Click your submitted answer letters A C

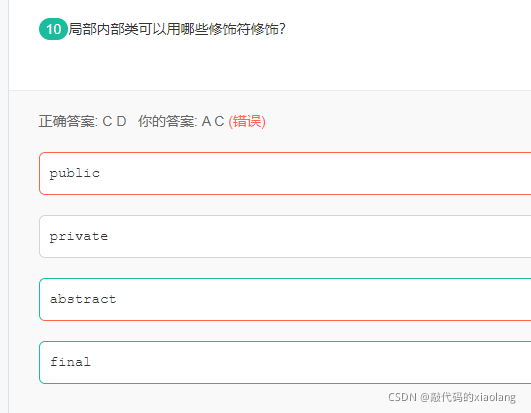pyautogui.click(x=213, y=122)
